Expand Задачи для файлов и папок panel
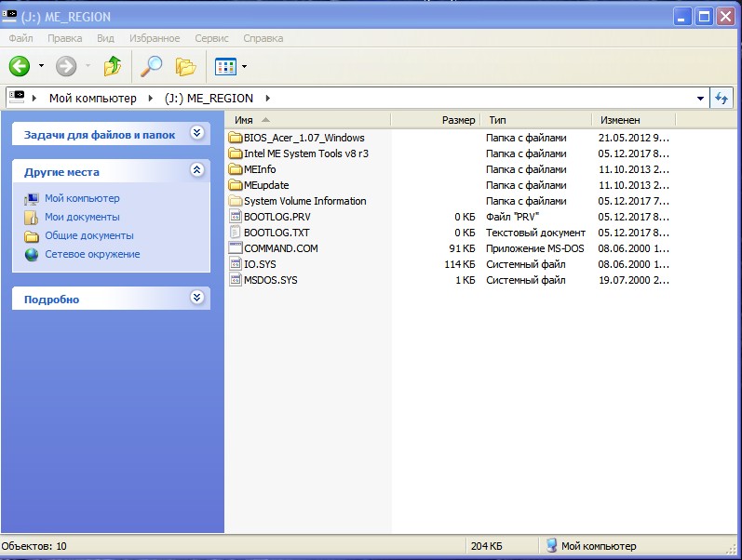 pyautogui.click(x=197, y=132)
